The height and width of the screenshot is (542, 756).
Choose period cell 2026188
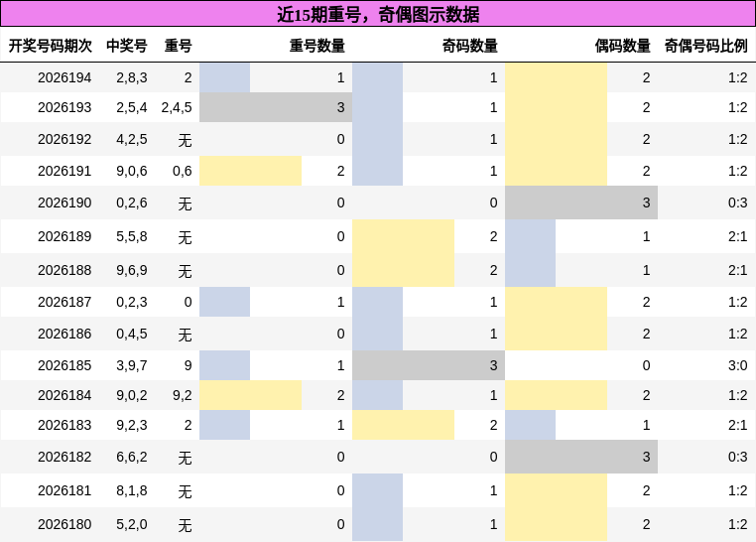64,270
